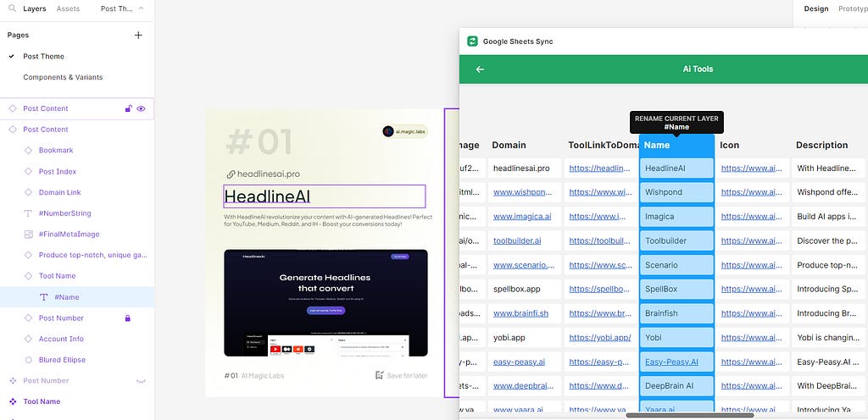The width and height of the screenshot is (868, 420).
Task: Click Google Sheets Sync plugin icon
Action: [472, 41]
